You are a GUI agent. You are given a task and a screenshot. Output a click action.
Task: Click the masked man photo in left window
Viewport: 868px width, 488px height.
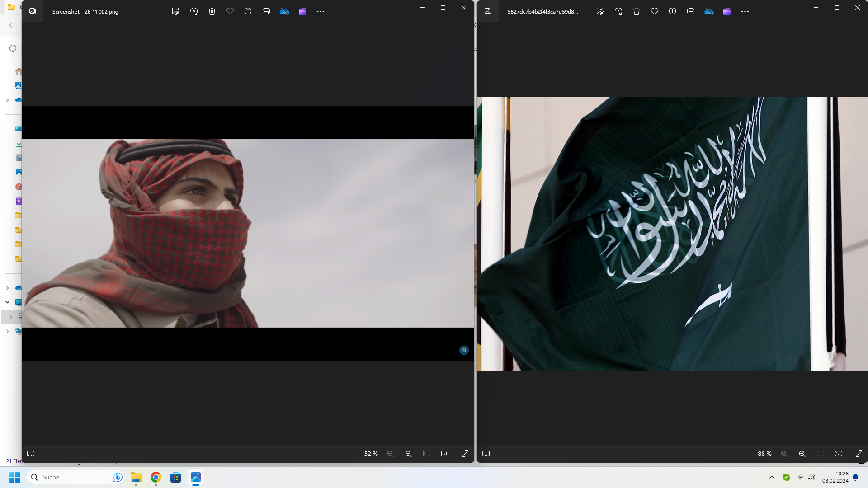point(248,233)
